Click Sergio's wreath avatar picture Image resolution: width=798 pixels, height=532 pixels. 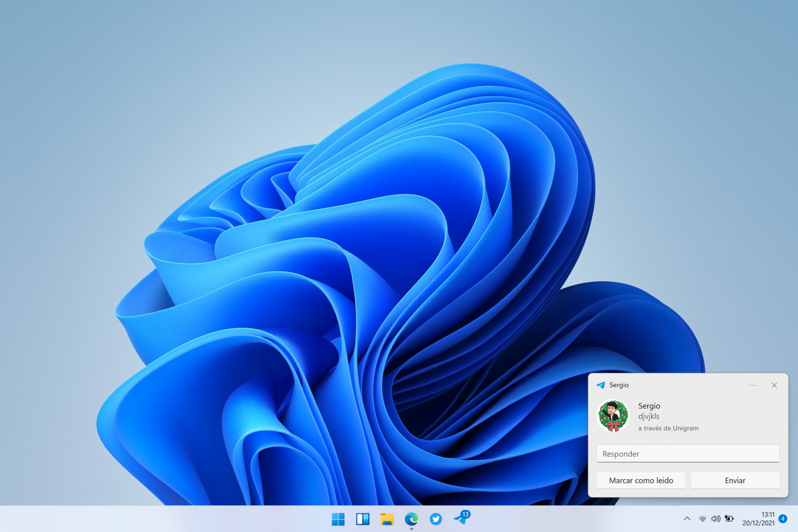613,416
